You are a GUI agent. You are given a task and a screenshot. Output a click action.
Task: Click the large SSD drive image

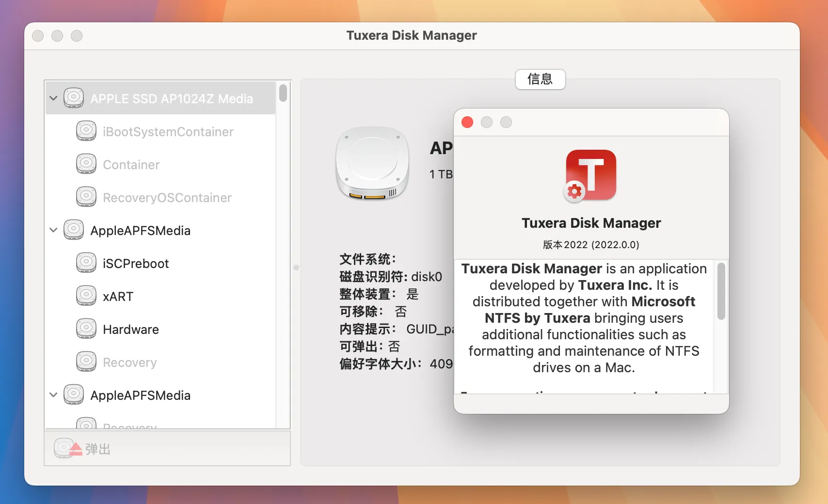click(x=372, y=163)
